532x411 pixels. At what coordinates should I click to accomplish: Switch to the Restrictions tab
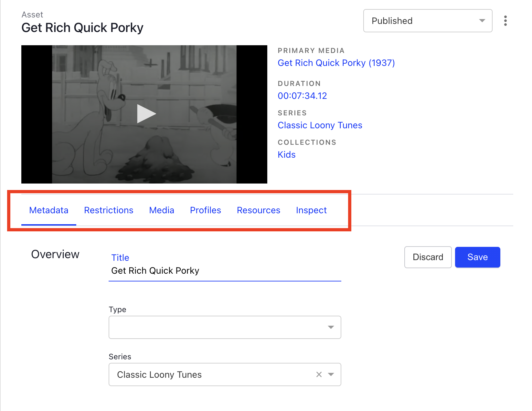tap(109, 210)
